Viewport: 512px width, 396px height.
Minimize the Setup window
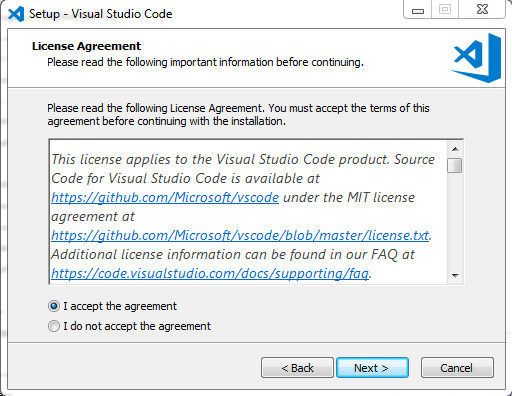tap(418, 9)
